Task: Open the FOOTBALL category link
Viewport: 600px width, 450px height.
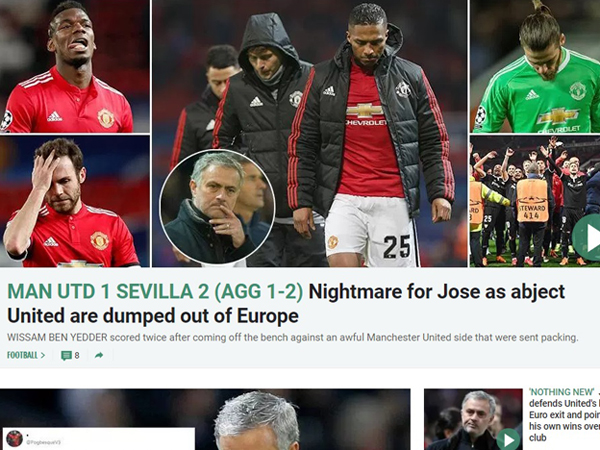Action: 22,355
